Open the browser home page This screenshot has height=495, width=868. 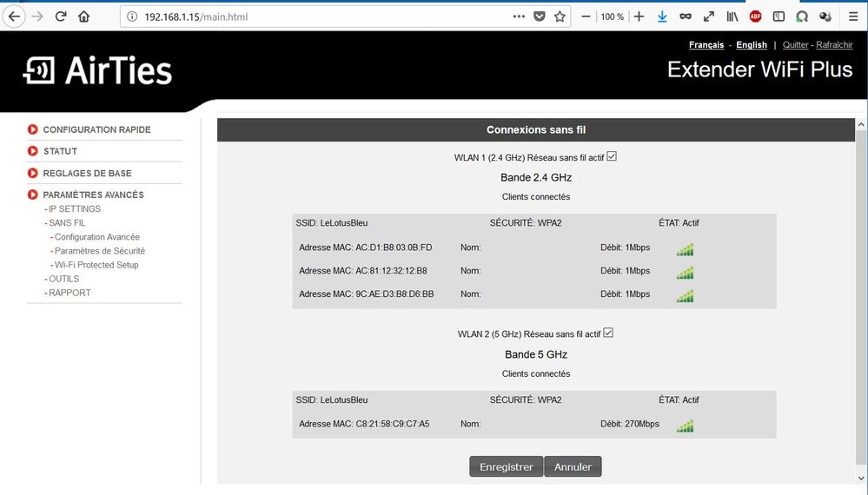click(84, 16)
